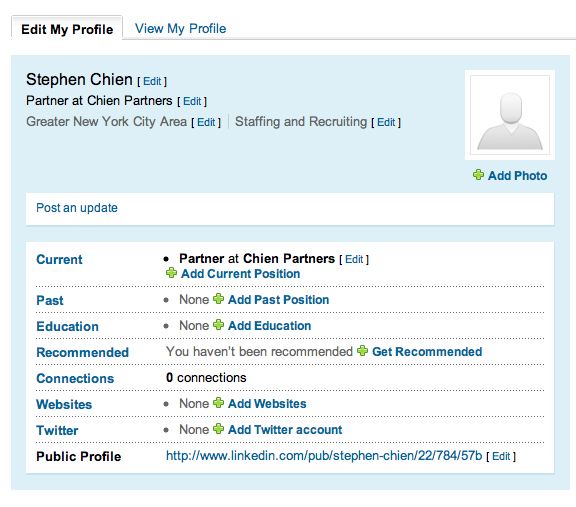Click plus icon next to Add Past Position
Image resolution: width=576 pixels, height=507 pixels.
tap(218, 299)
